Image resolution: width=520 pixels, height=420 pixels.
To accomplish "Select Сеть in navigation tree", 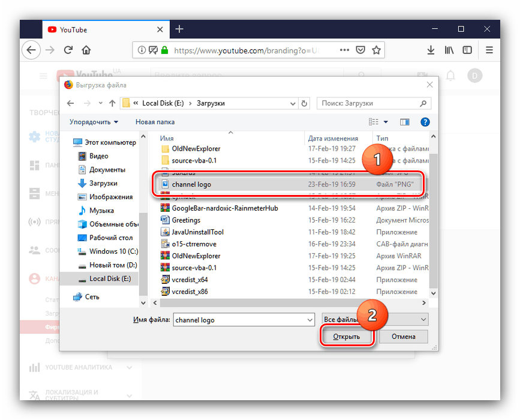I will pyautogui.click(x=86, y=296).
